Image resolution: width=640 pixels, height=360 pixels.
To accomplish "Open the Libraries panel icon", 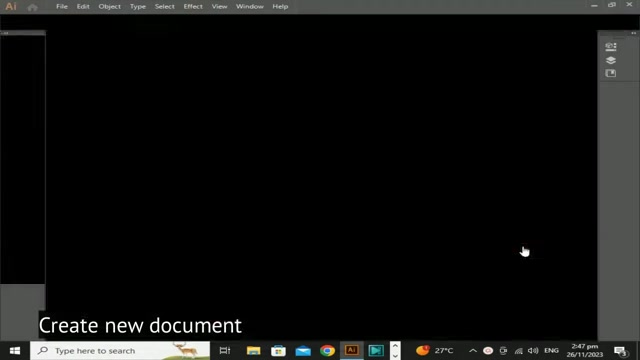I will [x=611, y=73].
